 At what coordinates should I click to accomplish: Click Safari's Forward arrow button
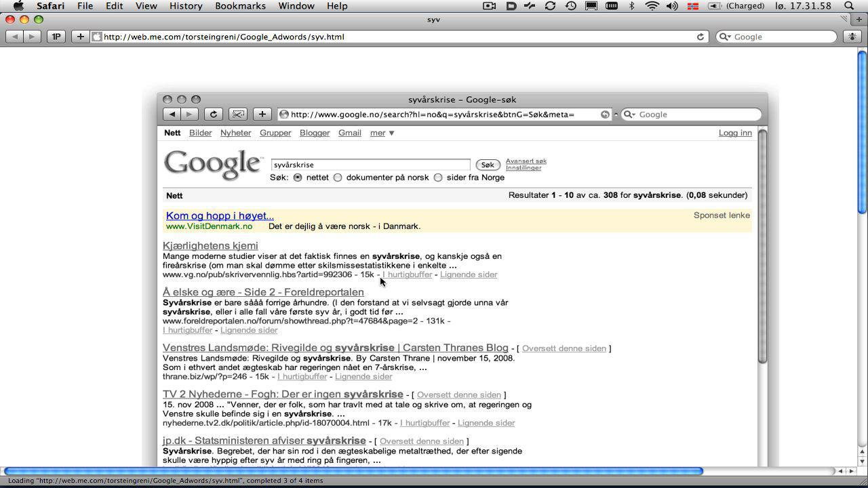(32, 37)
